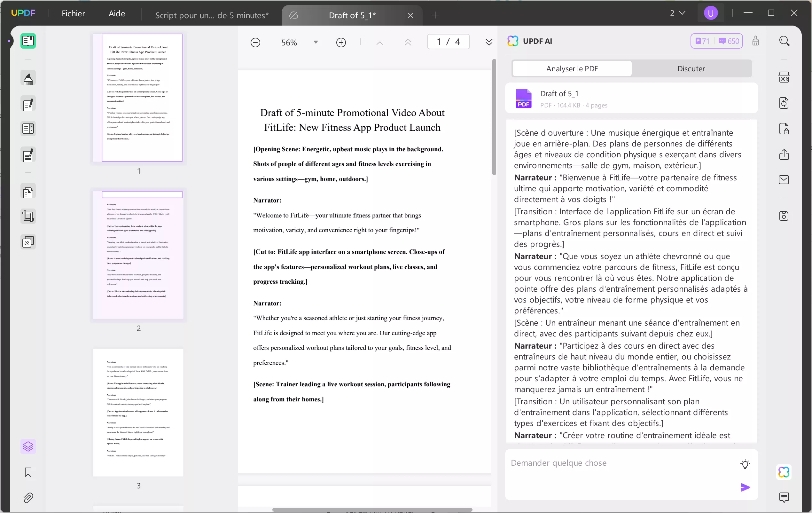The height and width of the screenshot is (513, 812).
Task: Open the attachments paperclip panel
Action: (28, 498)
